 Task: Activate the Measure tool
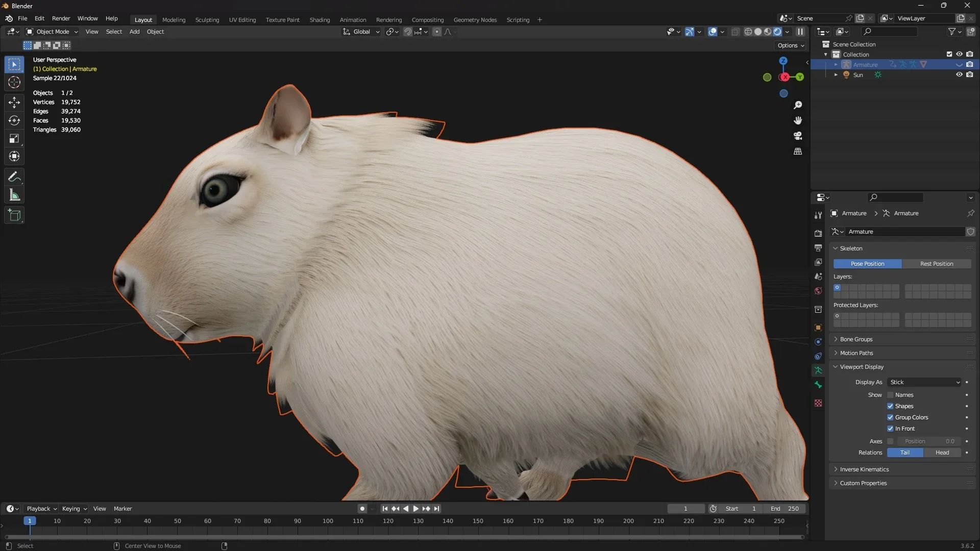14,194
